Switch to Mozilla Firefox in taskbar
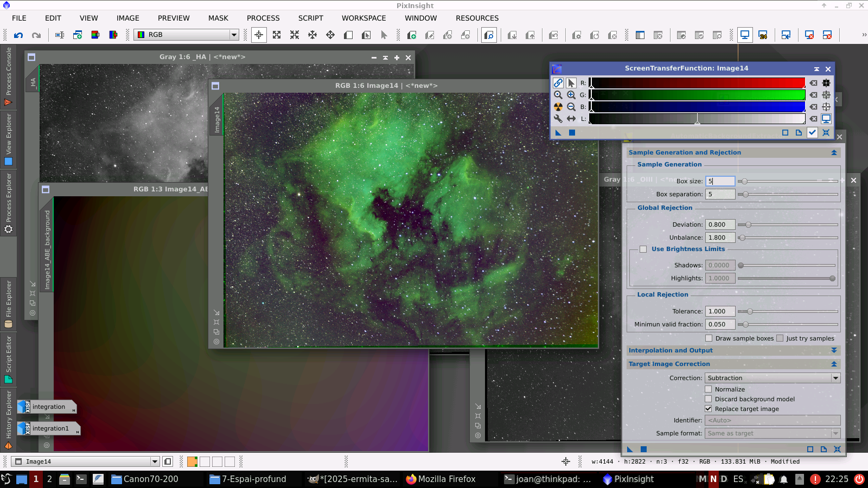 pyautogui.click(x=441, y=479)
